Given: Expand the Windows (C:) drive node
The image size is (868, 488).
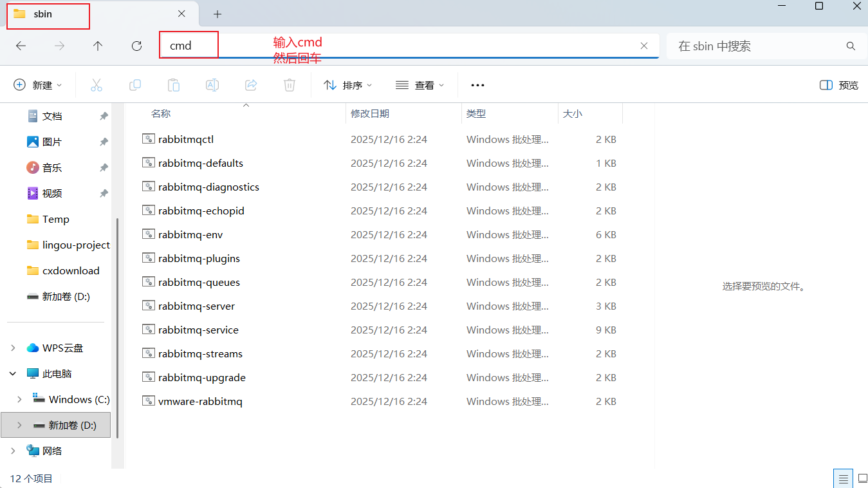Looking at the screenshot, I should click(x=20, y=399).
